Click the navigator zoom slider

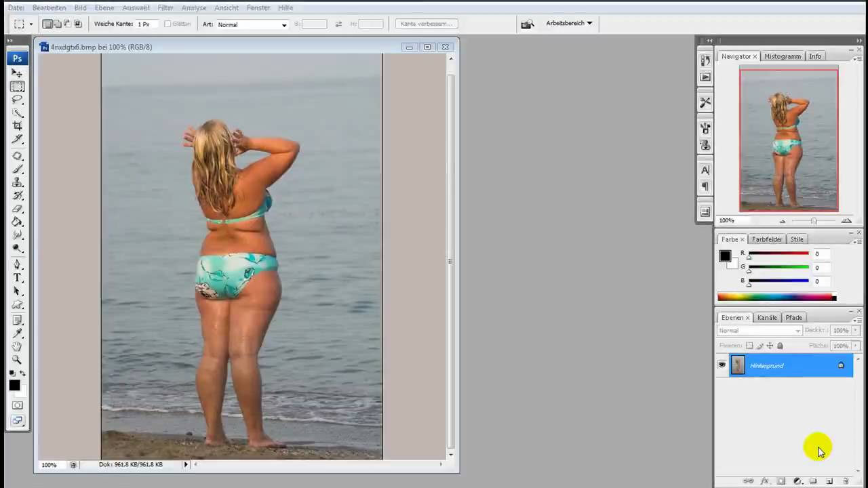point(814,221)
